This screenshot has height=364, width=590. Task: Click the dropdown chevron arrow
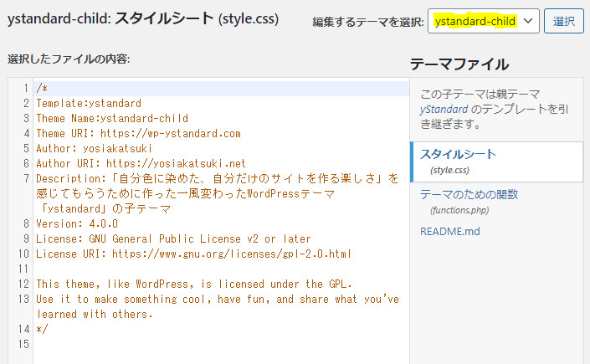pyautogui.click(x=528, y=21)
